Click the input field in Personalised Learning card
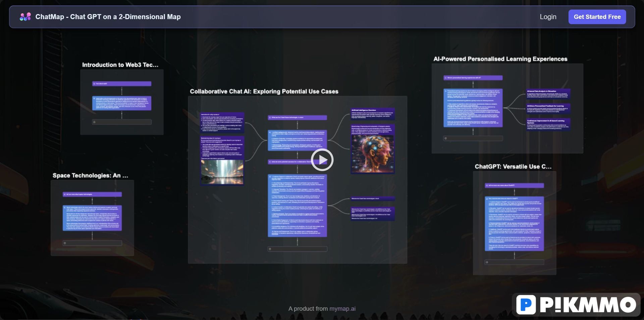 tap(473, 138)
